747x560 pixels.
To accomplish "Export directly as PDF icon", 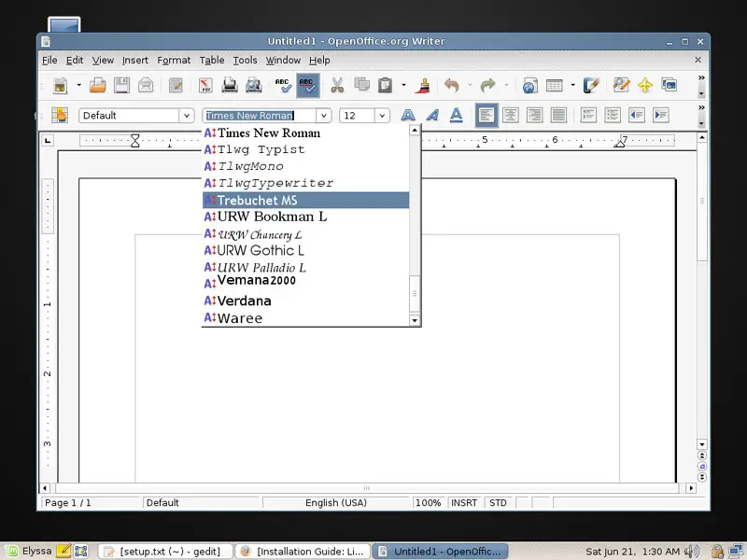I will (x=205, y=86).
